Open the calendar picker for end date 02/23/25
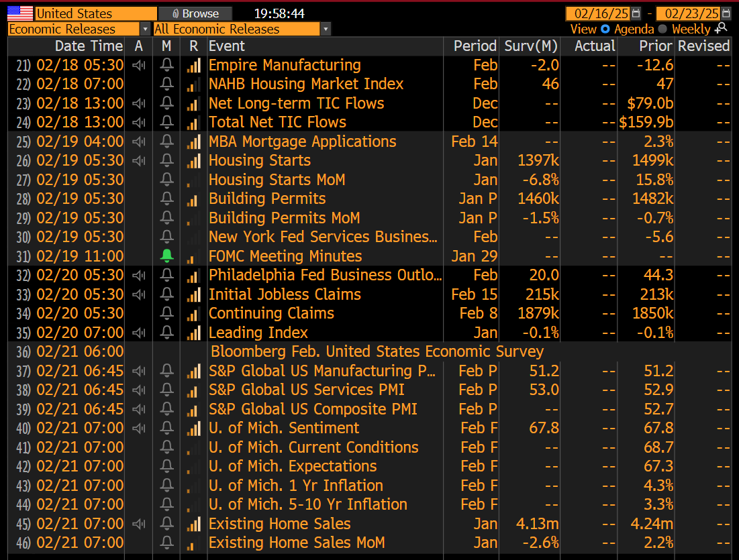 [726, 13]
